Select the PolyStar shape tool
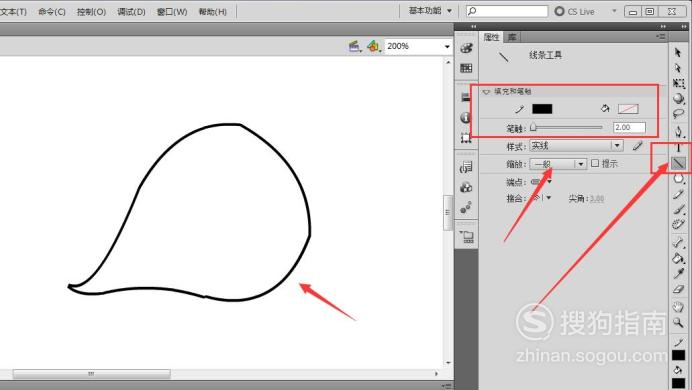692x390 pixels. 678,179
